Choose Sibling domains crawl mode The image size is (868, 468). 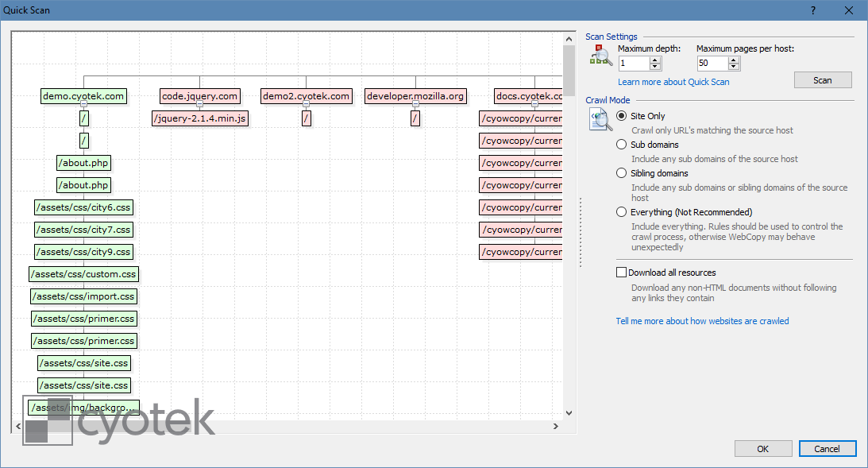621,172
